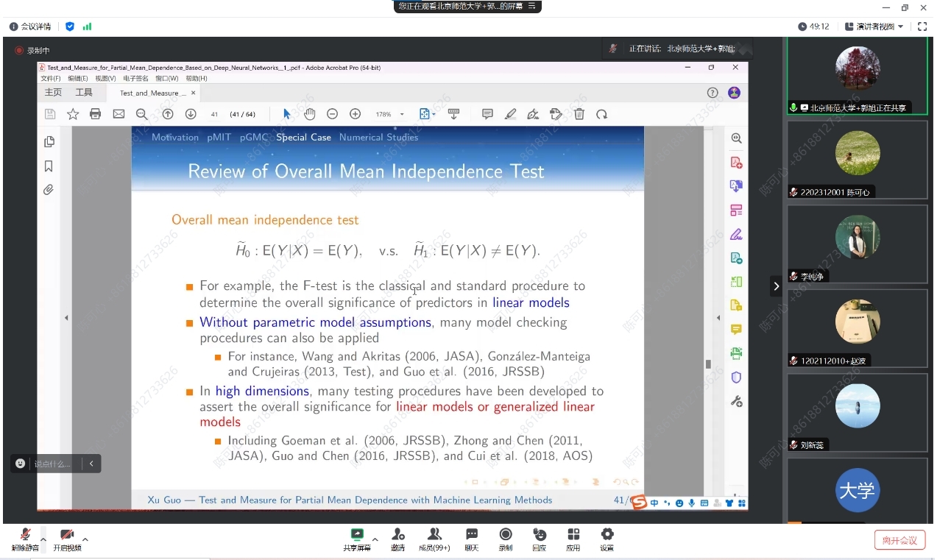This screenshot has height=560, width=937.
Task: Unmute microphone with 解除静音 button
Action: 25,538
